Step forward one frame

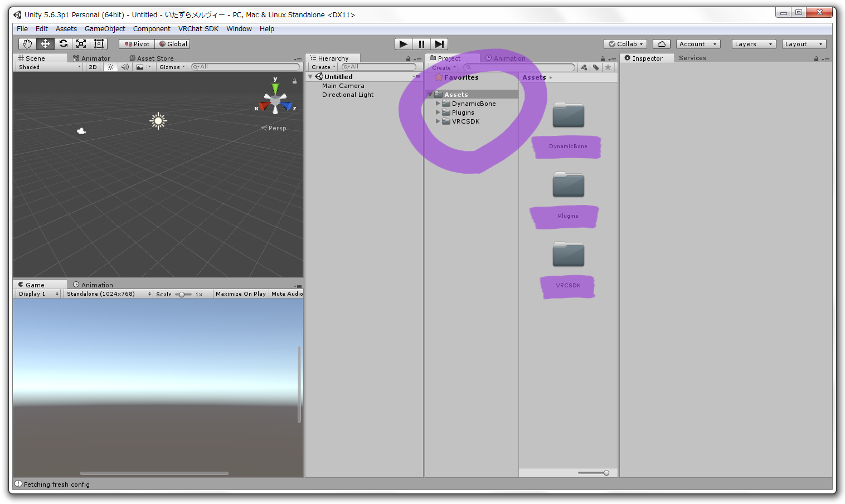(x=439, y=44)
